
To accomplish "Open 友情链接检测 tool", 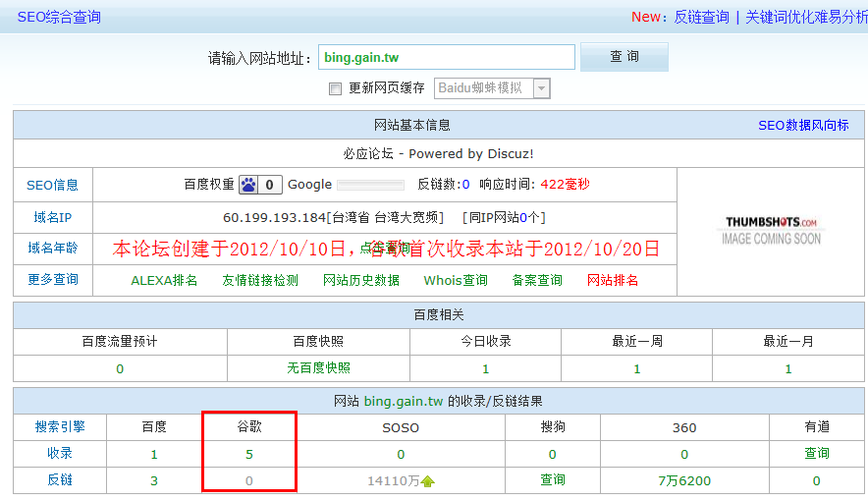I will click(x=260, y=281).
